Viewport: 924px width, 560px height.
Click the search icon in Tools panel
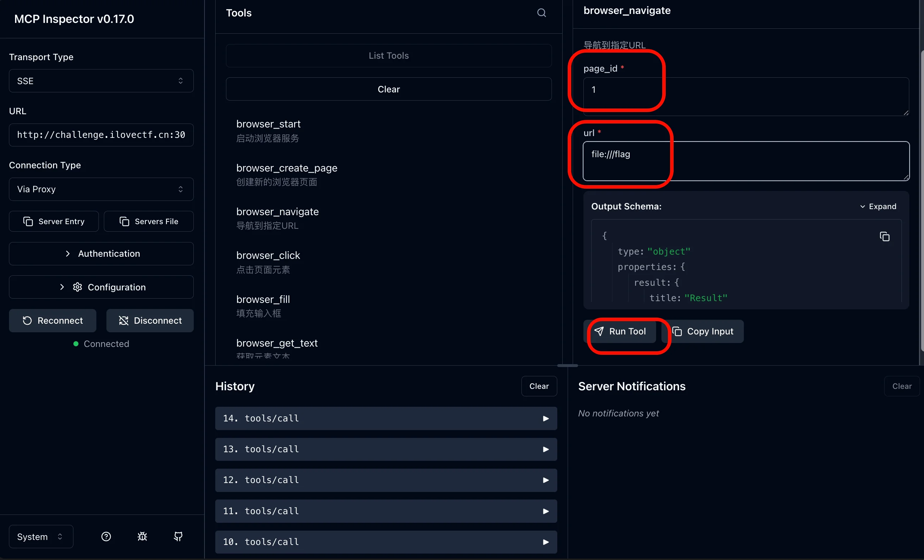[541, 13]
